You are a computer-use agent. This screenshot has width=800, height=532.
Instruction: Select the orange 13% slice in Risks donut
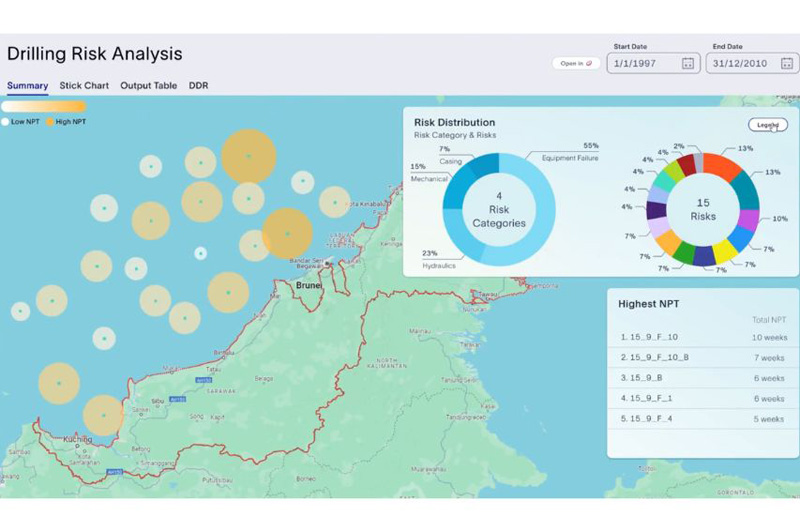click(x=722, y=166)
